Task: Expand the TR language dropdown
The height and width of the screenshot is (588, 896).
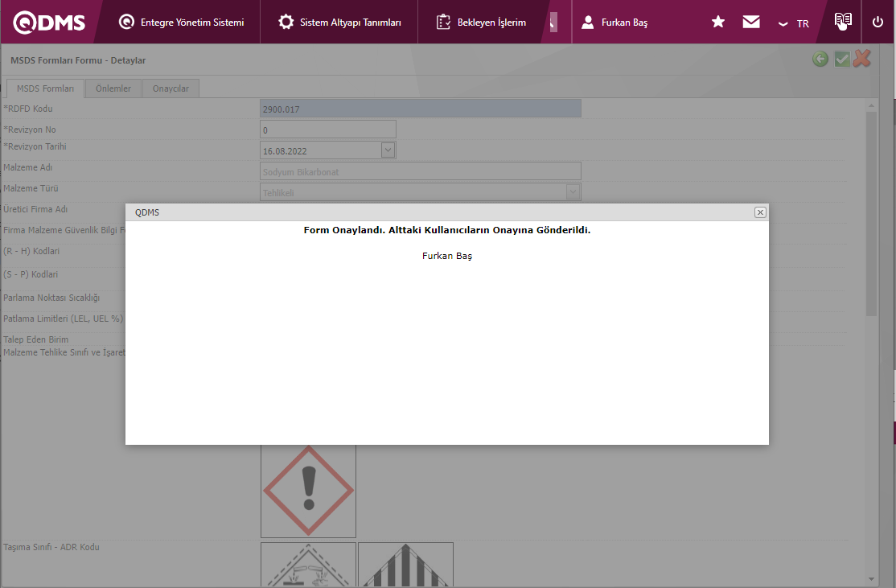Action: [x=795, y=23]
